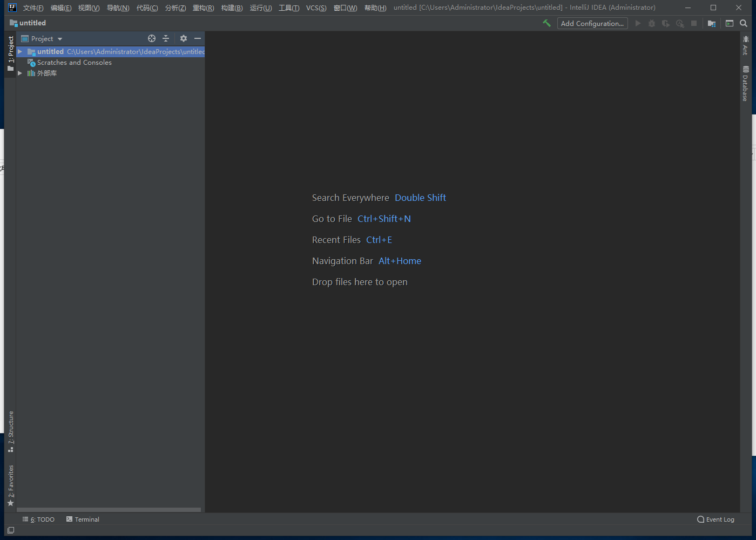Toggle the 7: Structure side panel
Image resolution: width=756 pixels, height=540 pixels.
point(11,431)
